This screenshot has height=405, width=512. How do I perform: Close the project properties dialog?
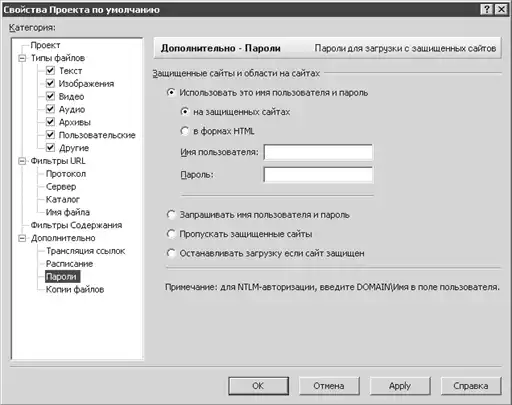pyautogui.click(x=501, y=9)
